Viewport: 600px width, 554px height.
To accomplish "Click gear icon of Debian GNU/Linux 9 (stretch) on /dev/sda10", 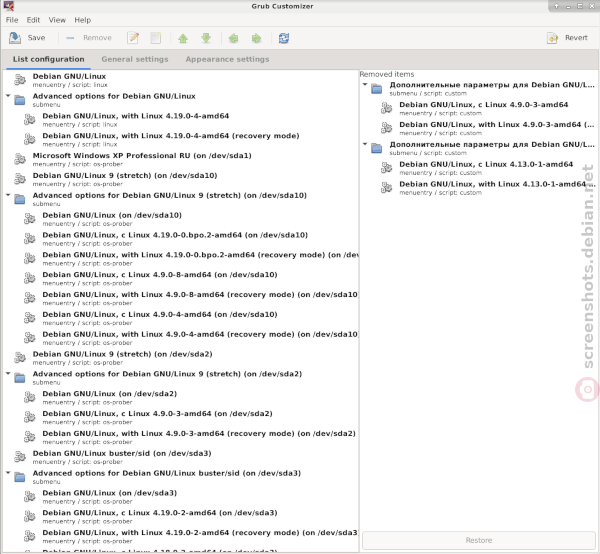I will pyautogui.click(x=20, y=179).
